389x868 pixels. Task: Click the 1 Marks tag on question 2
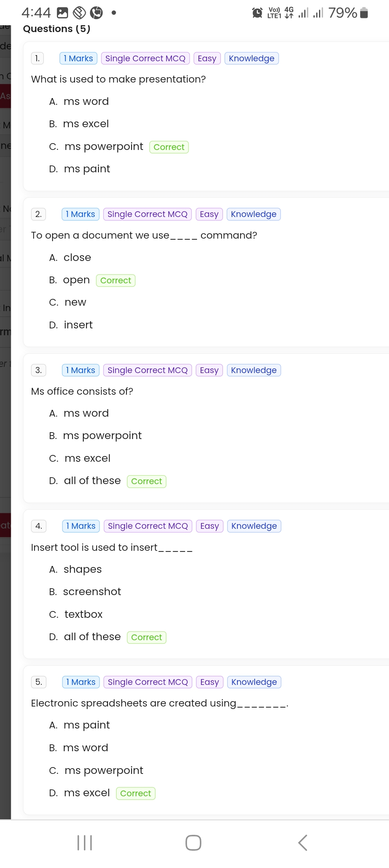(x=80, y=214)
